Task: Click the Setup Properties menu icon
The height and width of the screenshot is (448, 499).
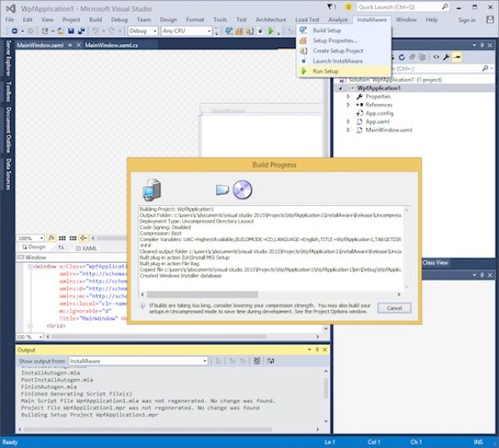Action: 304,40
